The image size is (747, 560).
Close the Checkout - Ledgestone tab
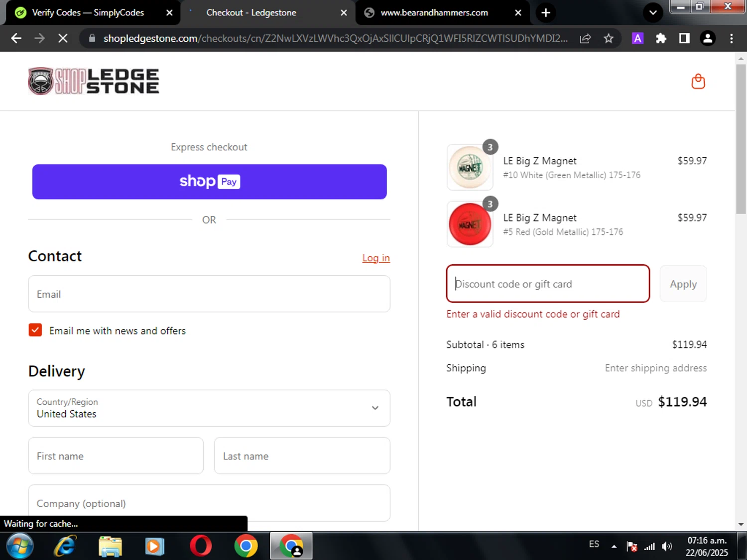[344, 12]
